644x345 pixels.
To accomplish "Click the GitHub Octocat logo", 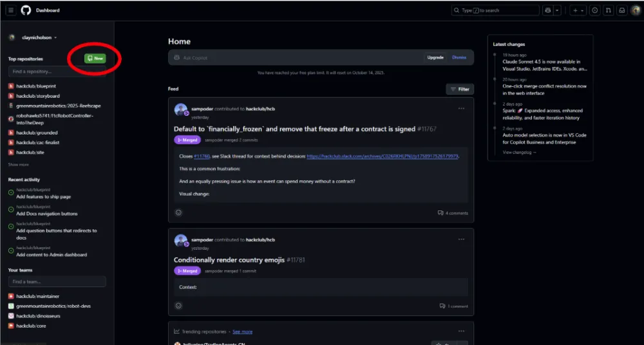I will 26,10.
